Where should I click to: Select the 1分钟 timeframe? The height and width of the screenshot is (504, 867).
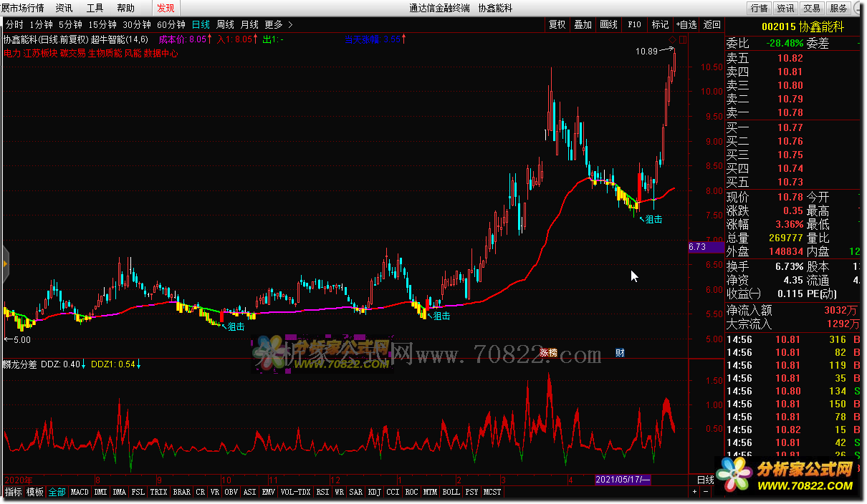coord(41,24)
